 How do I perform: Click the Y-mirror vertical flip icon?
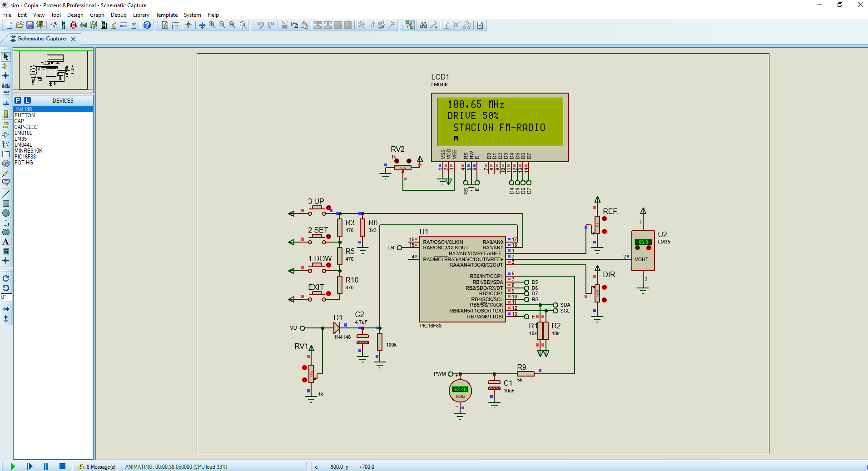[6, 319]
